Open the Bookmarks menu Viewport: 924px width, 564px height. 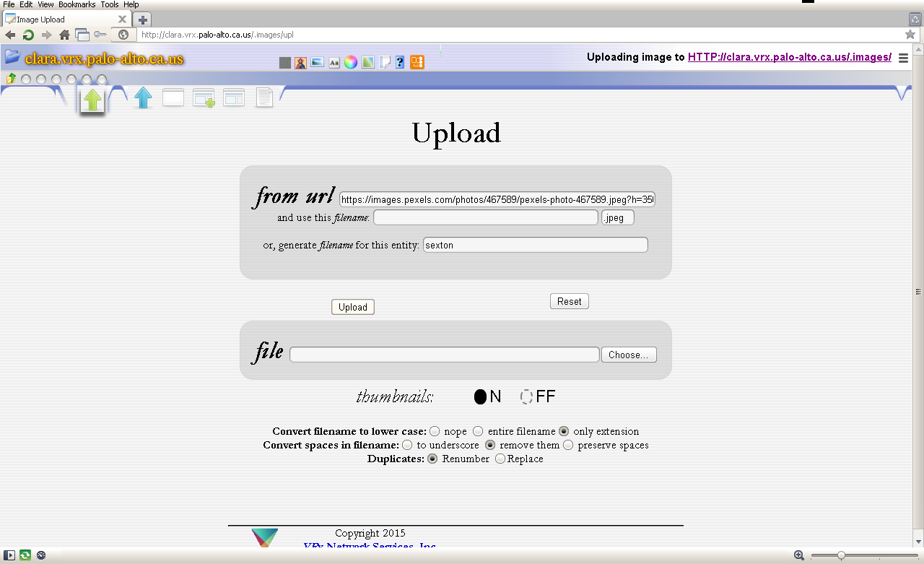tap(77, 4)
